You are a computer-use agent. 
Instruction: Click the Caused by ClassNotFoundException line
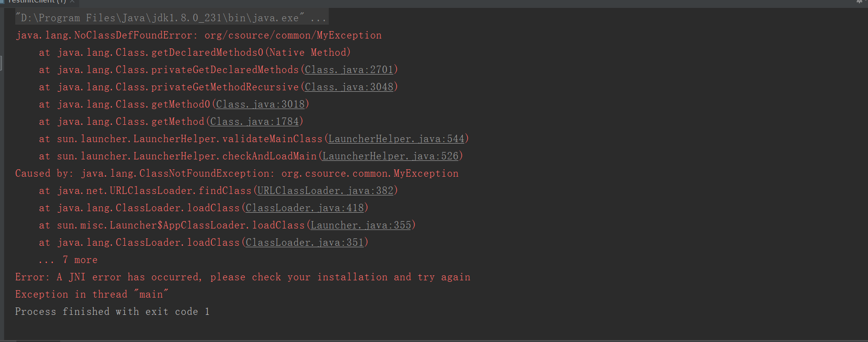click(237, 173)
